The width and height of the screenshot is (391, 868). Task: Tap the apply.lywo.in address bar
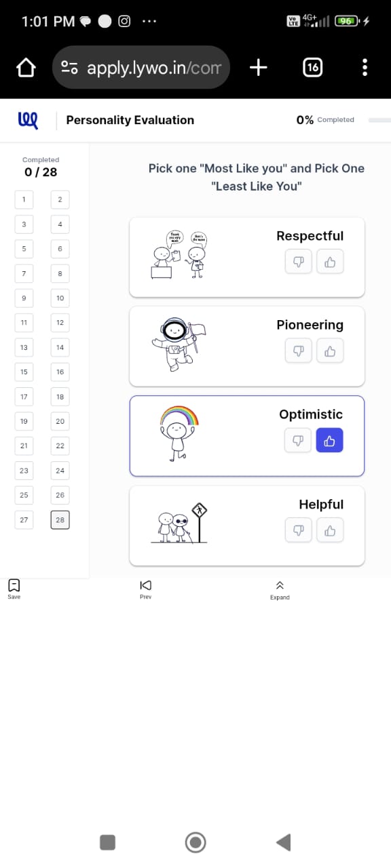pos(141,67)
